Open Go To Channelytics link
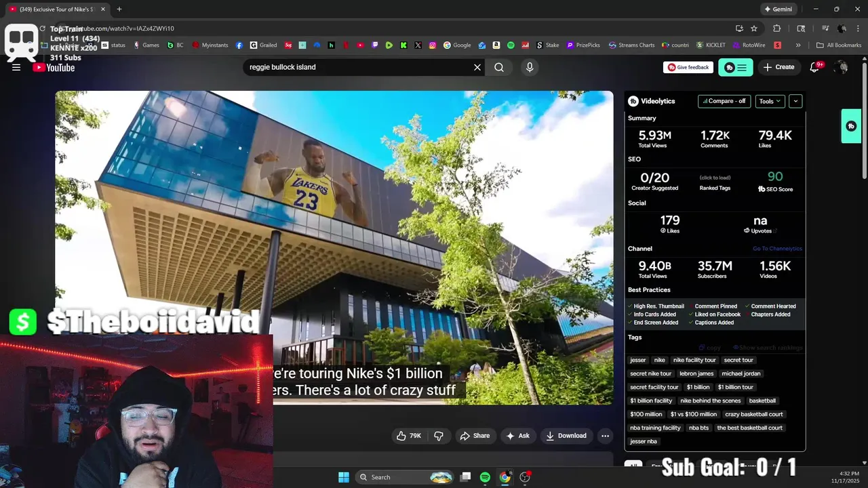 point(777,249)
